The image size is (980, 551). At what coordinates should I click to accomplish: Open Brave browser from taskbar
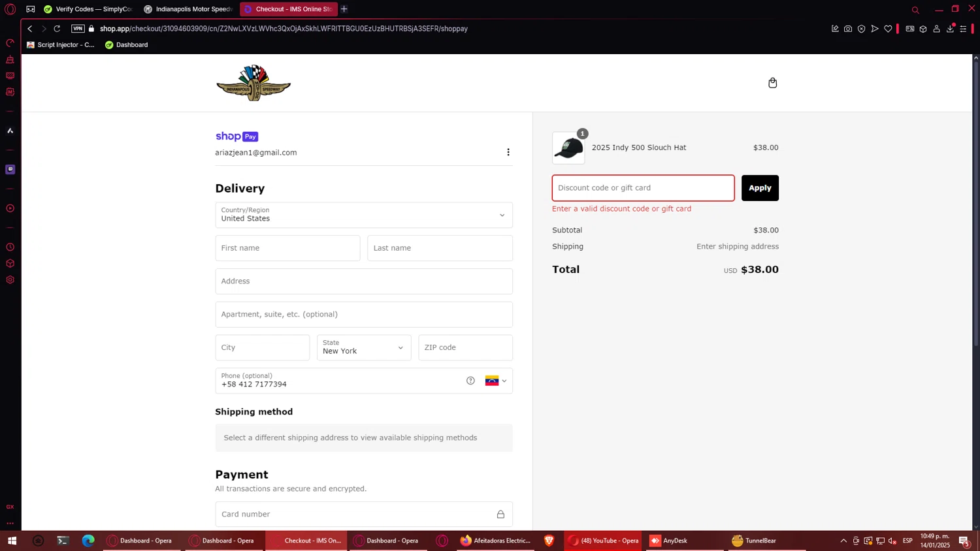tap(549, 541)
